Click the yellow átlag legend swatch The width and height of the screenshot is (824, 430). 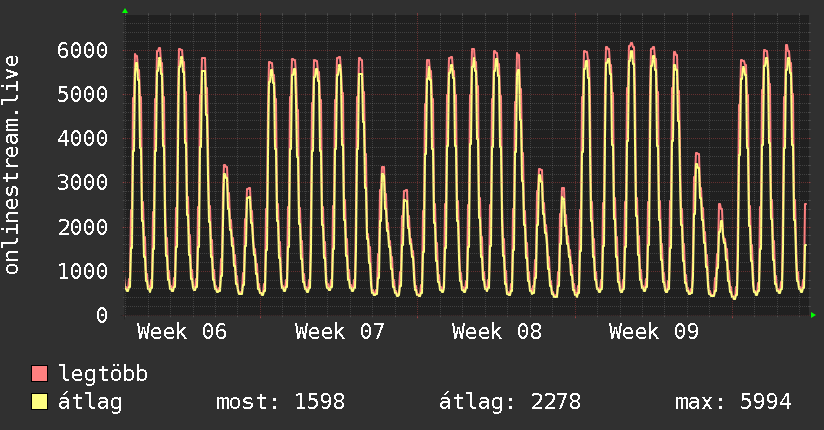point(40,402)
